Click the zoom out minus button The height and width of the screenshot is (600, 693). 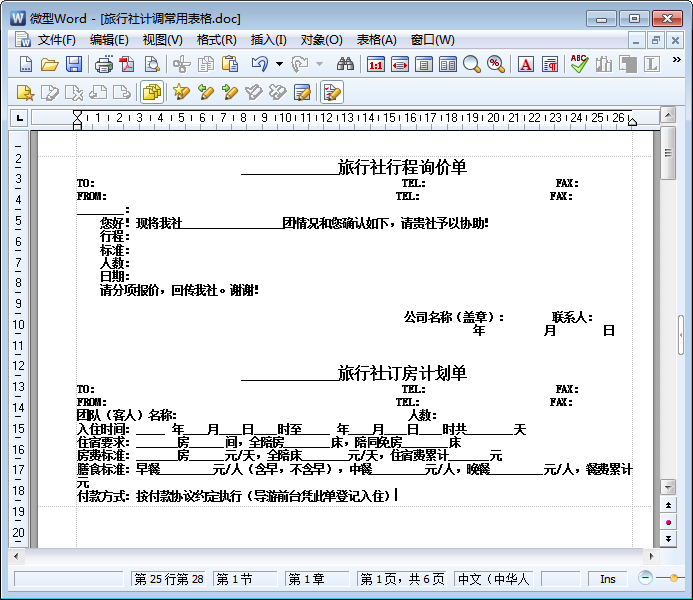645,577
